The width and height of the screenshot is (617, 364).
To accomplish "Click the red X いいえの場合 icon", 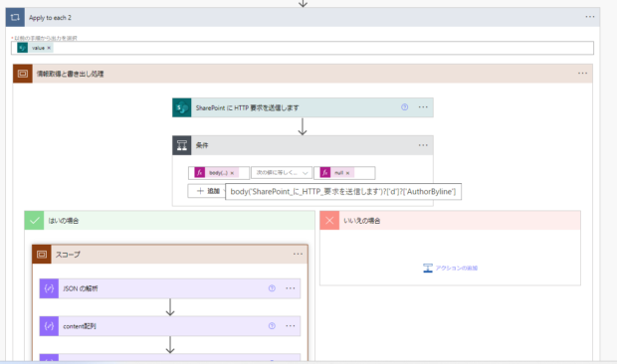I will (329, 221).
